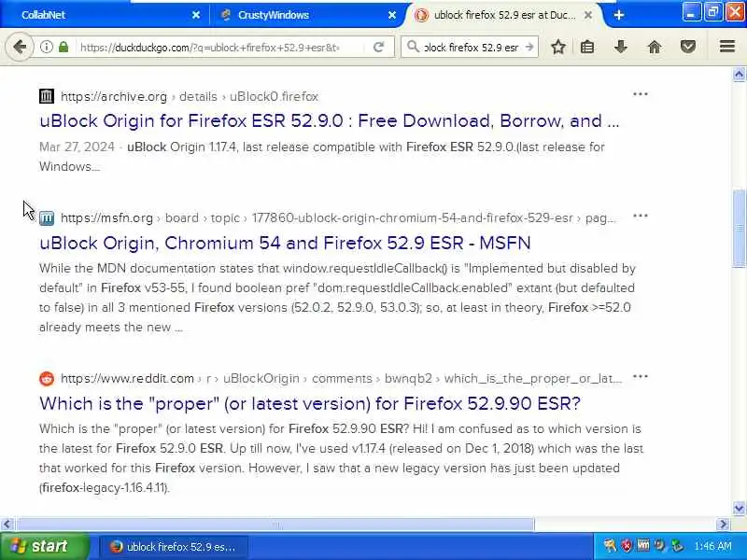Bookmark this page with the star icon

558,47
